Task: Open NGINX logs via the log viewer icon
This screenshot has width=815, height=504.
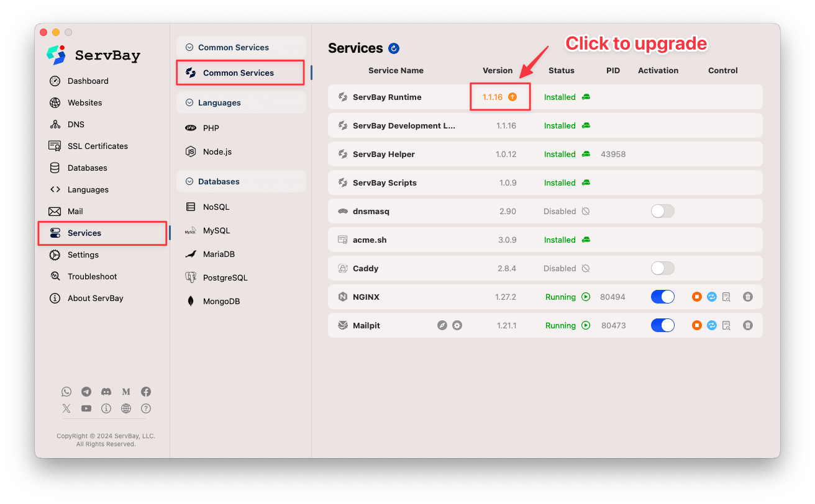Action: click(x=726, y=297)
